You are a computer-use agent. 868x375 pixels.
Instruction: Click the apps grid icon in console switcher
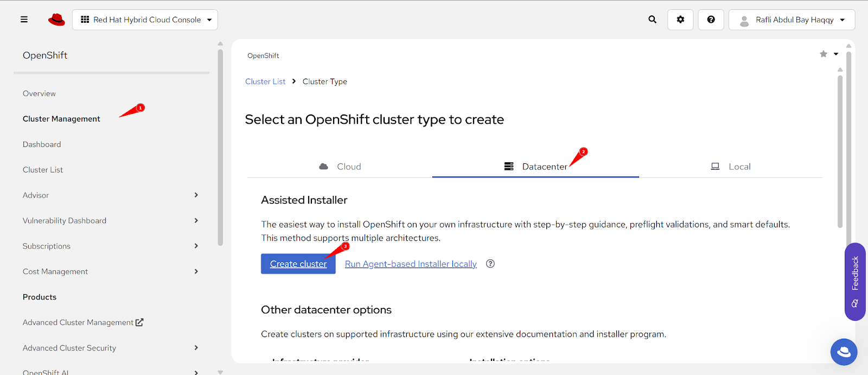(85, 20)
